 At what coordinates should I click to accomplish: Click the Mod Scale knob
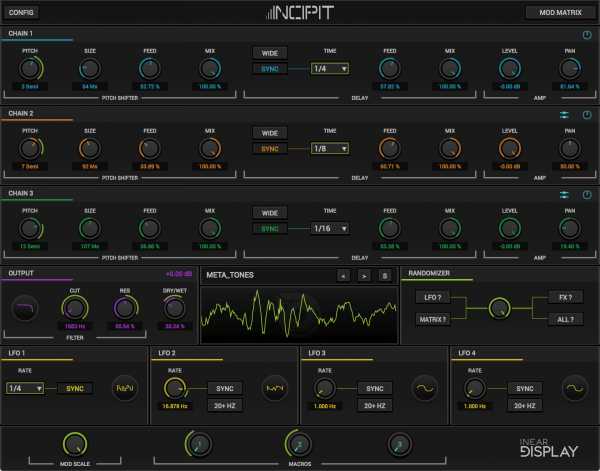(x=75, y=444)
